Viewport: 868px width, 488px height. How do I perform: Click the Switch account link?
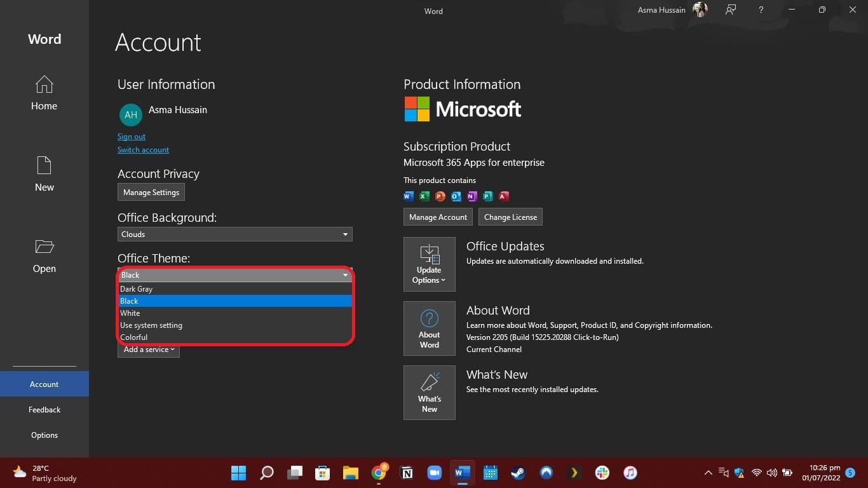[143, 150]
